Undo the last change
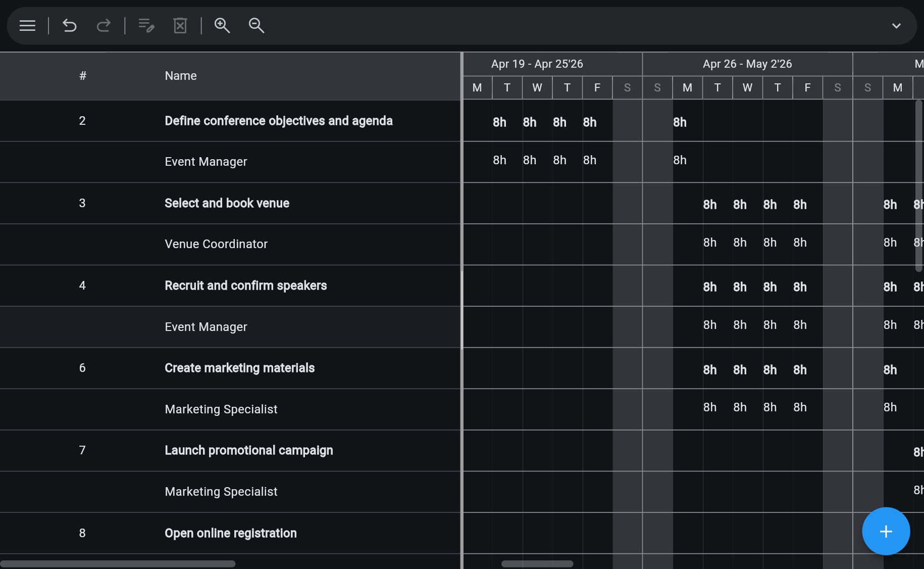The height and width of the screenshot is (569, 924). coord(70,26)
